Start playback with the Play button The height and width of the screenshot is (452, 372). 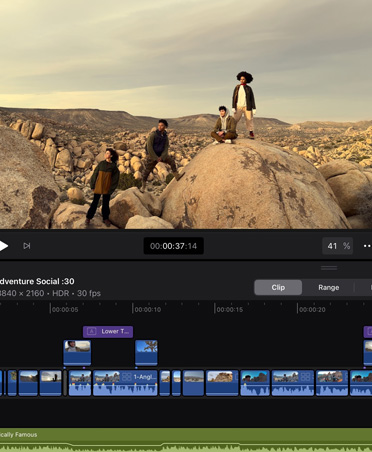[3, 246]
